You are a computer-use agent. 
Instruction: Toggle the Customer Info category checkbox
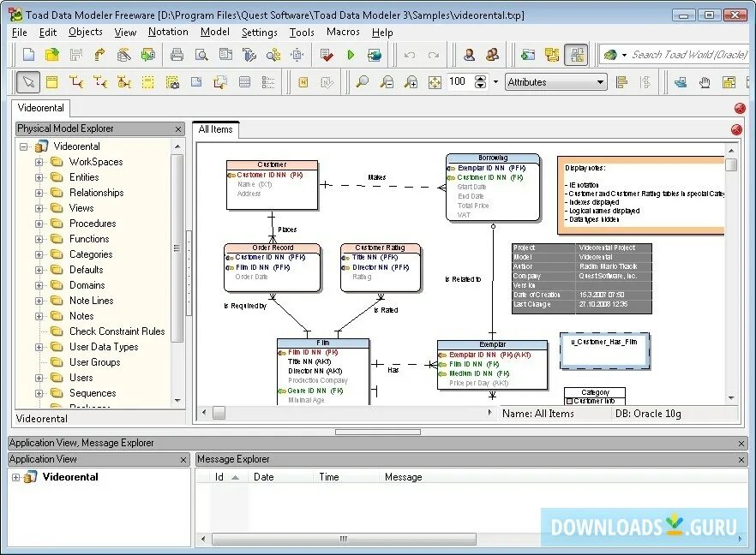(x=569, y=402)
